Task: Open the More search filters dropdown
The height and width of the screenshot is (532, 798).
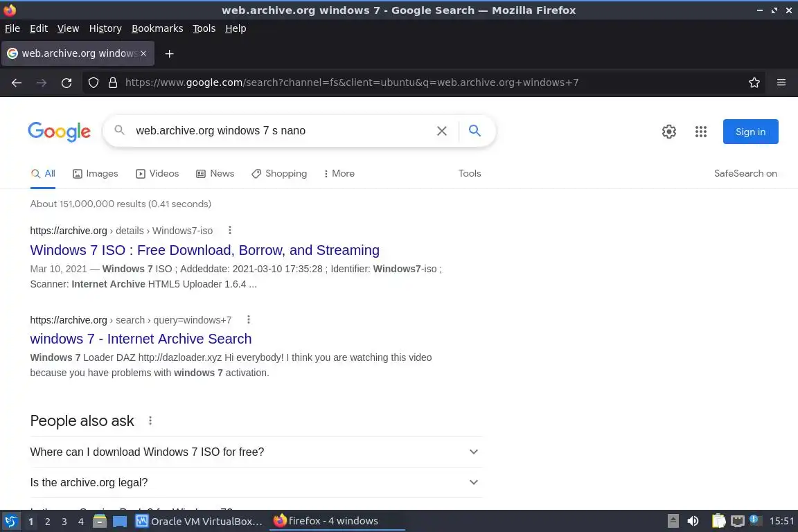Action: [339, 174]
